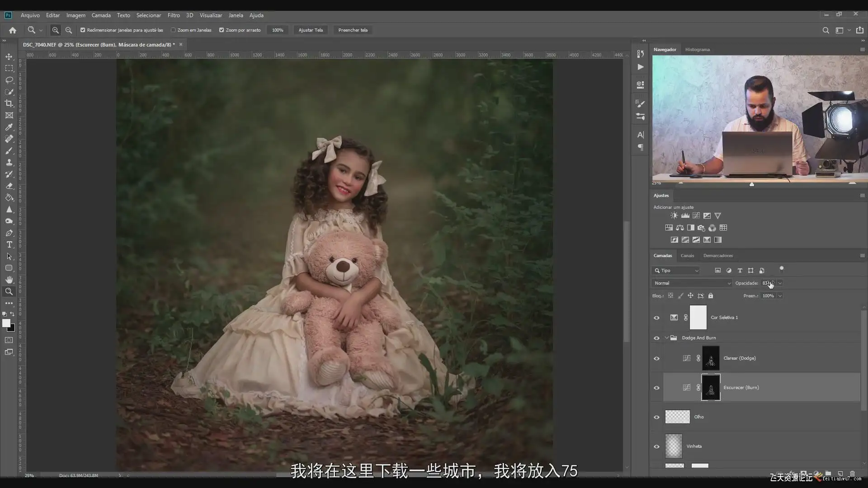868x488 pixels.
Task: Open the Filtro menu
Action: tap(174, 15)
